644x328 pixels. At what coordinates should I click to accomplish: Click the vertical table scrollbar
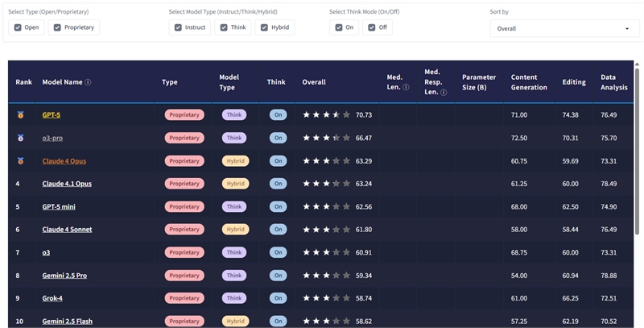pyautogui.click(x=637, y=152)
